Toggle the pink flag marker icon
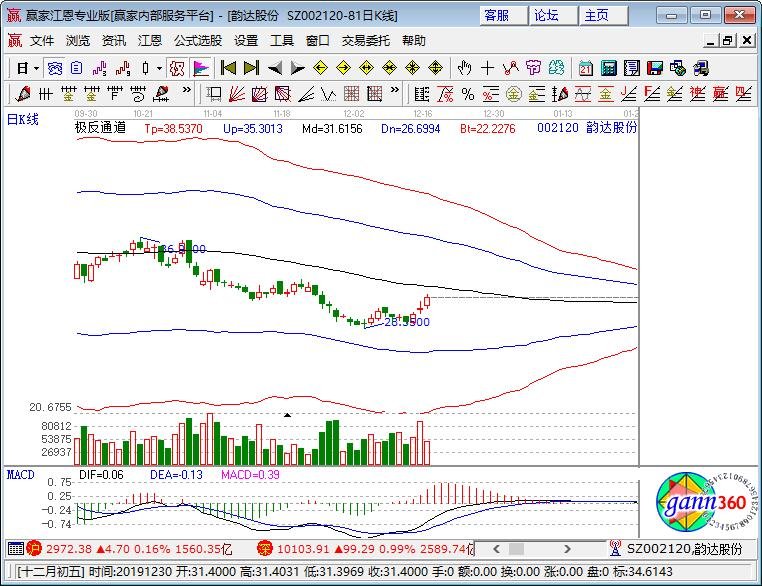The width and height of the screenshot is (762, 586). tap(201, 68)
